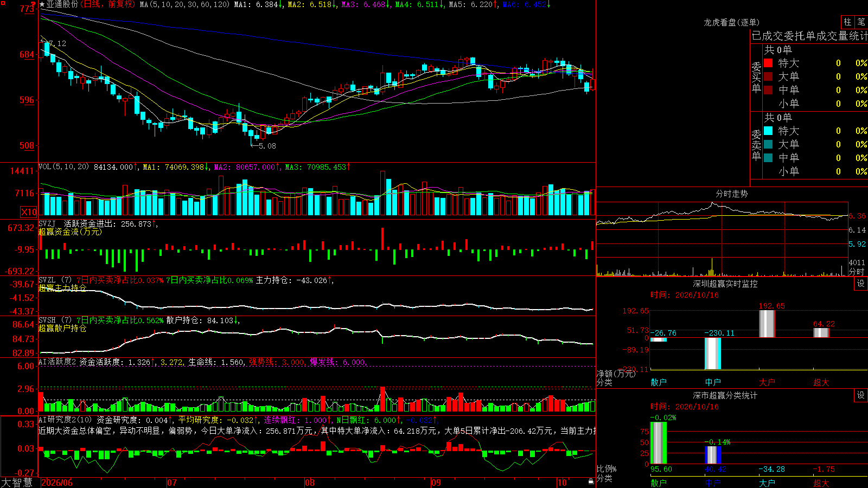Click the 超赢资金流(万元) label
This screenshot has width=868, height=488.
[x=70, y=232]
